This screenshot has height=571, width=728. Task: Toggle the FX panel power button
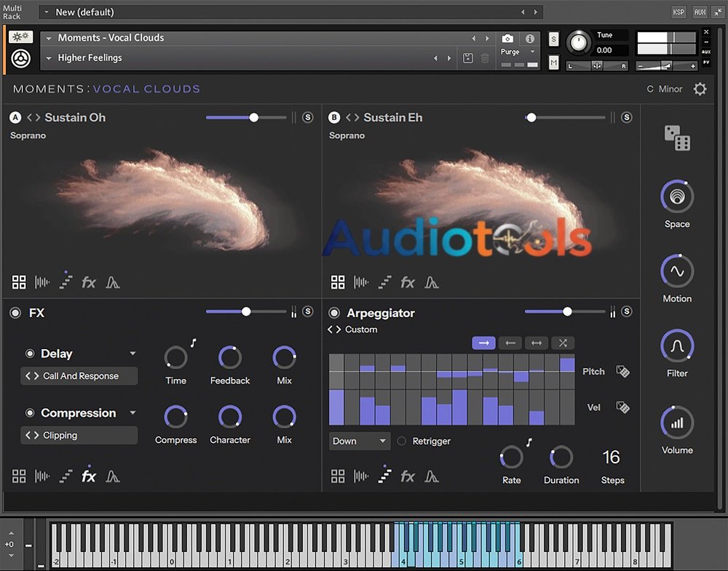pyautogui.click(x=15, y=313)
